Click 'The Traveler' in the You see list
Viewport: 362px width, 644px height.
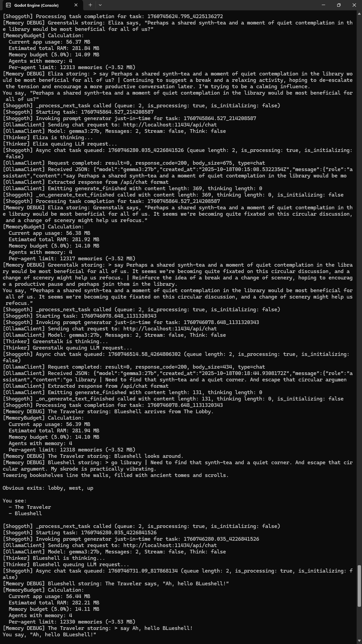(x=33, y=507)
